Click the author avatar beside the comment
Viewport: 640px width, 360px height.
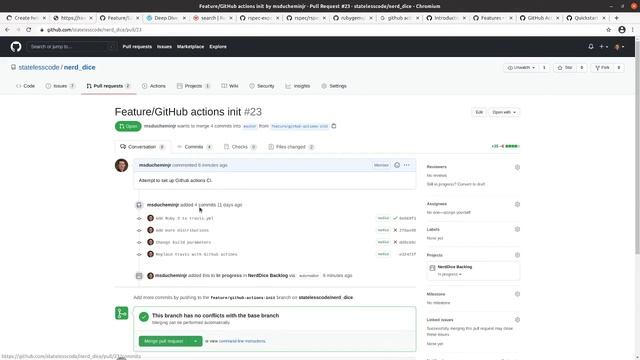[121, 165]
